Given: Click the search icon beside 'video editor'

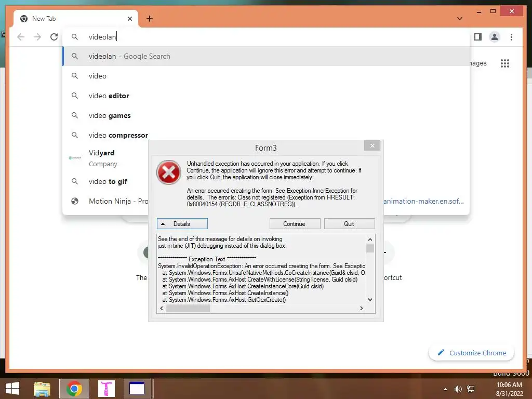Looking at the screenshot, I should (75, 96).
